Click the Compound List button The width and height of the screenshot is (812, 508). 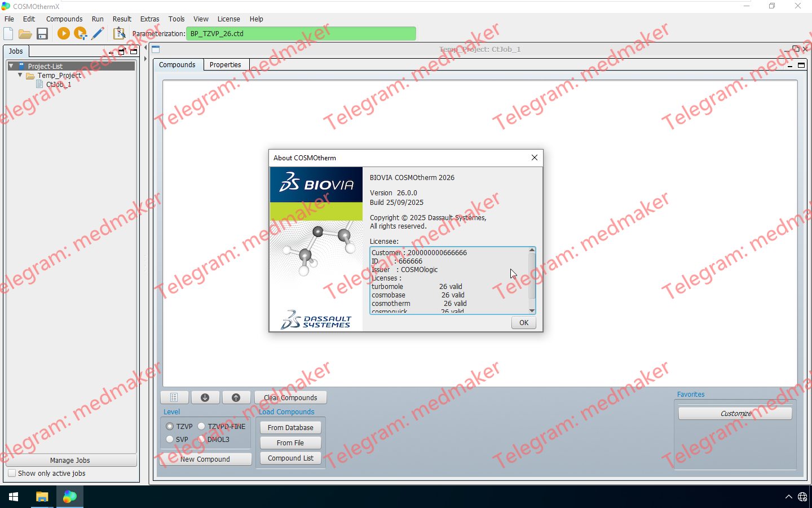[x=290, y=458]
